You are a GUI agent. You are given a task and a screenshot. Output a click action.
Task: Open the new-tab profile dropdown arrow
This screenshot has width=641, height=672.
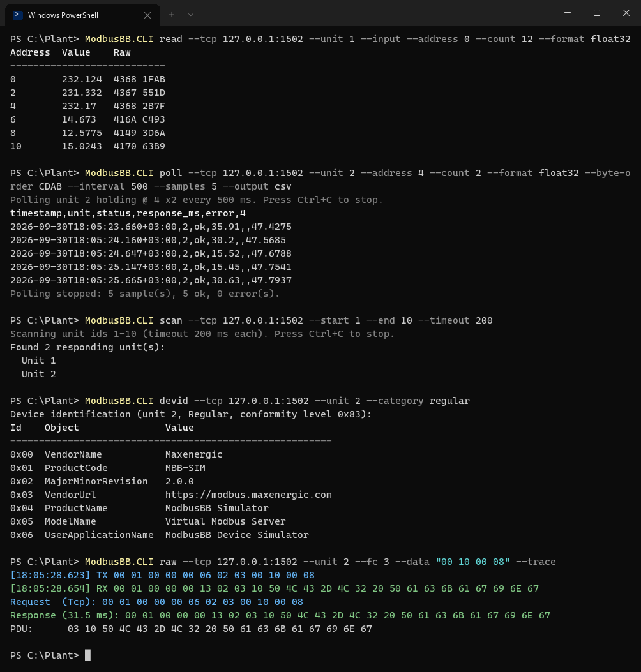pyautogui.click(x=191, y=15)
